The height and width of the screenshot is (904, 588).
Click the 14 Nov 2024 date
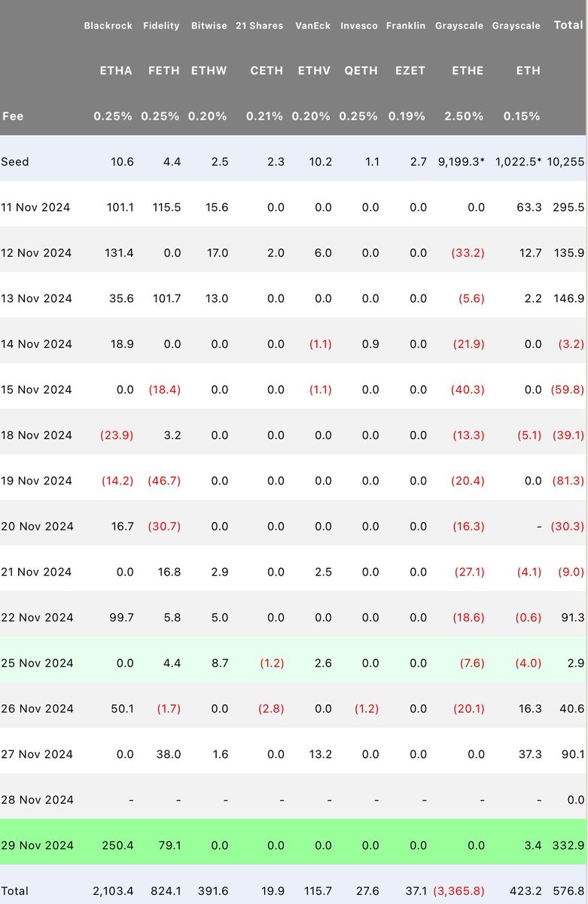36,344
